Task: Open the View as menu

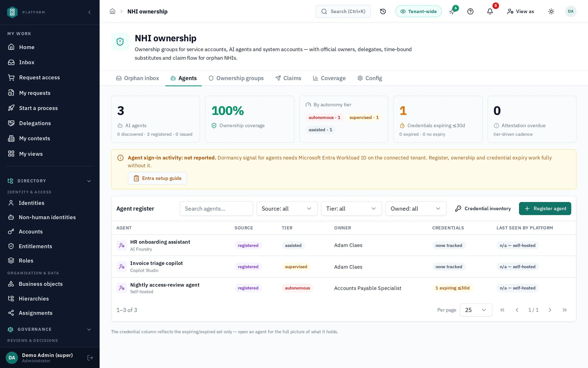Action: [520, 11]
